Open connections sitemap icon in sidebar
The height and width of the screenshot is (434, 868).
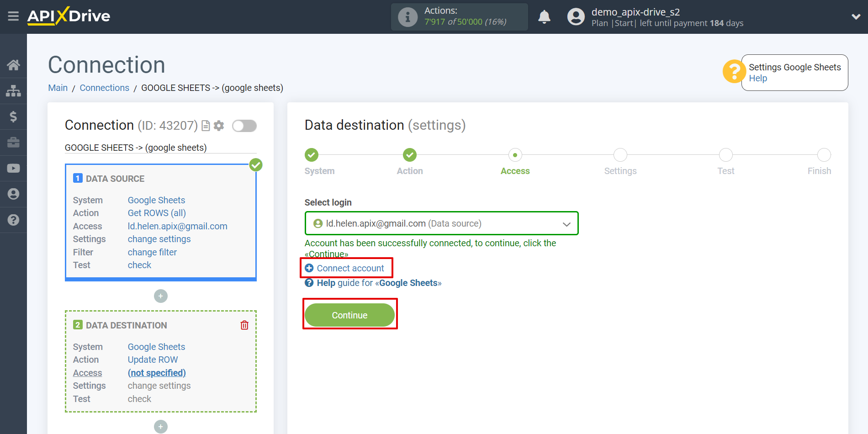pyautogui.click(x=13, y=91)
